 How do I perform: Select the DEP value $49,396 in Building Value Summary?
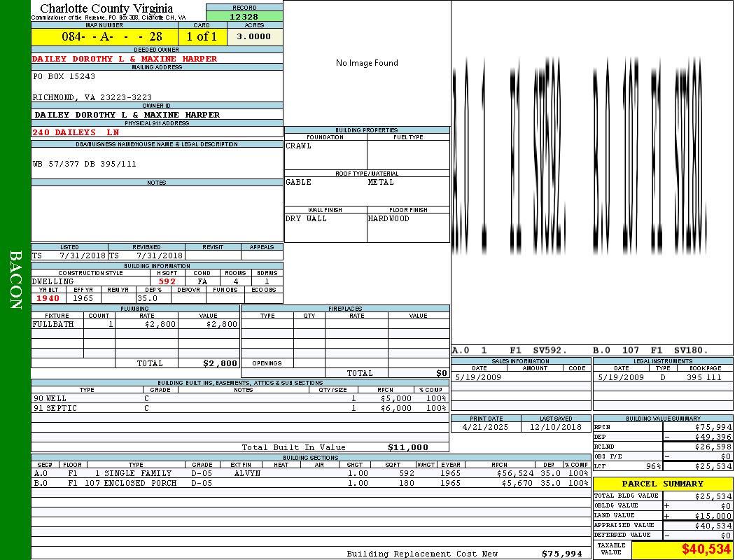click(x=713, y=437)
